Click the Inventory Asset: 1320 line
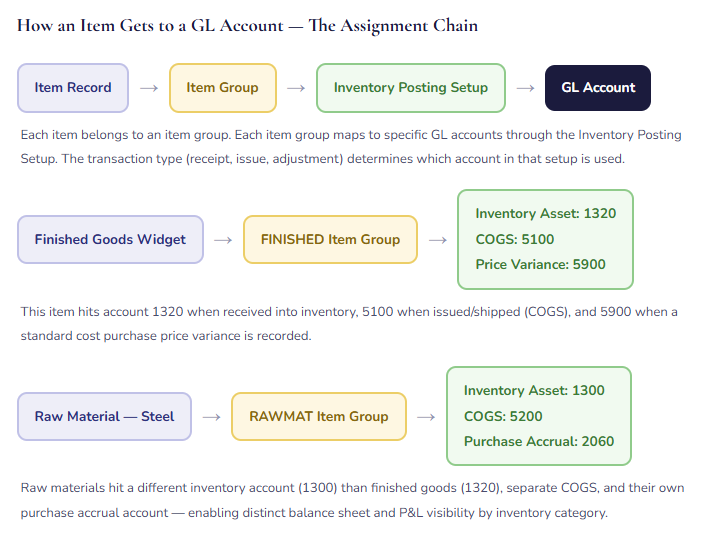The image size is (728, 541). [545, 214]
